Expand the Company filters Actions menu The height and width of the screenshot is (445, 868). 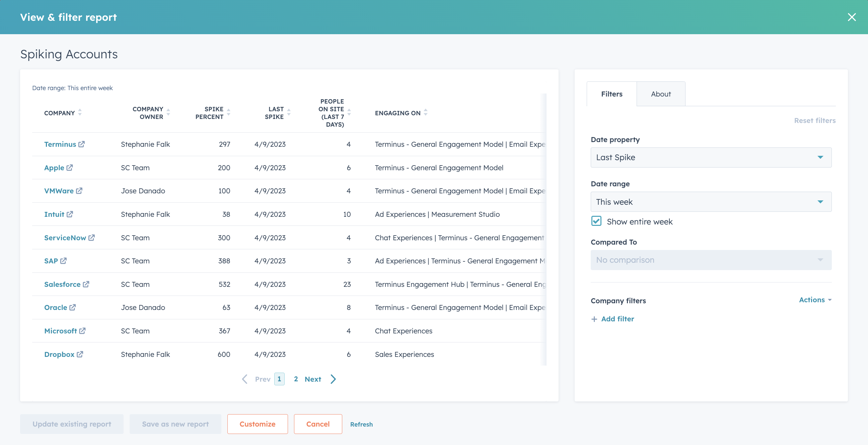pyautogui.click(x=815, y=300)
